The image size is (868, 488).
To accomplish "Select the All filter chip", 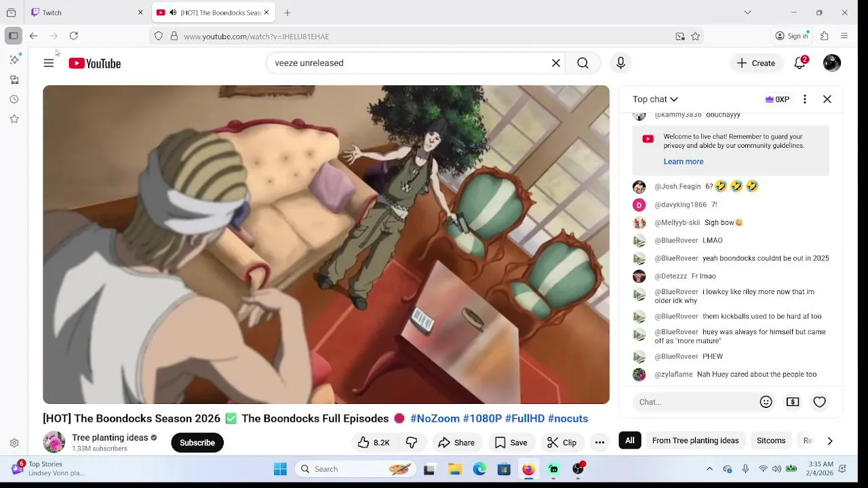I will (x=630, y=441).
